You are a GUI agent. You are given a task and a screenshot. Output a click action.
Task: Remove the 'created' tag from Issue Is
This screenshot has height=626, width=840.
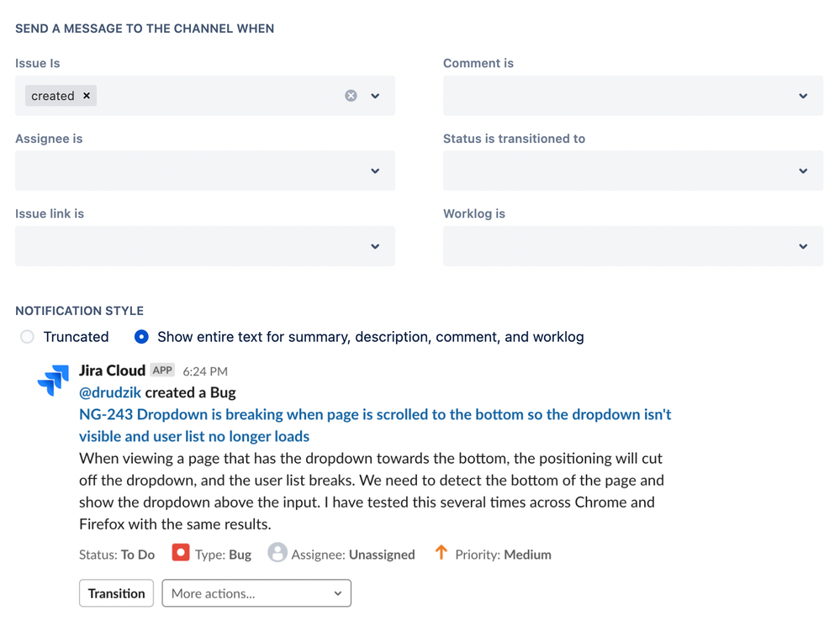coord(87,96)
